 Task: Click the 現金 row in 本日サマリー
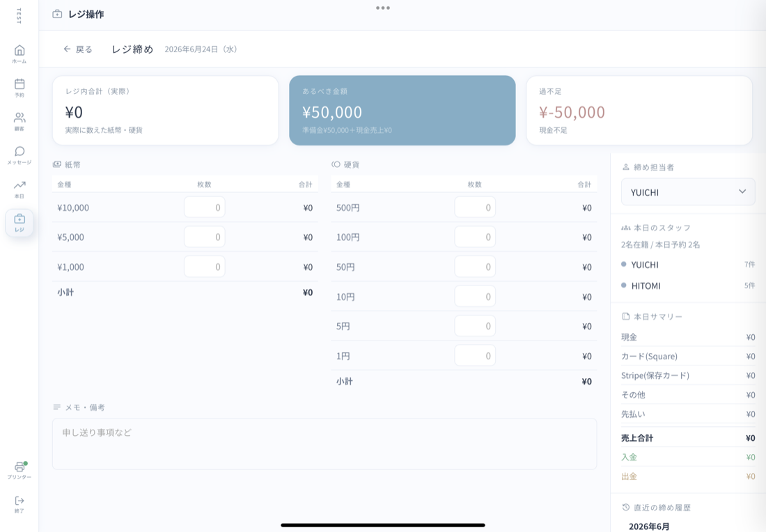pyautogui.click(x=688, y=337)
